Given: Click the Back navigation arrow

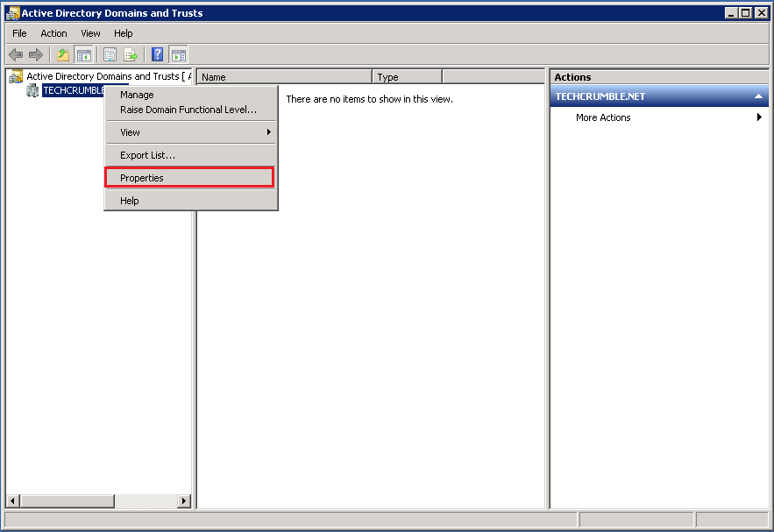Looking at the screenshot, I should point(15,53).
